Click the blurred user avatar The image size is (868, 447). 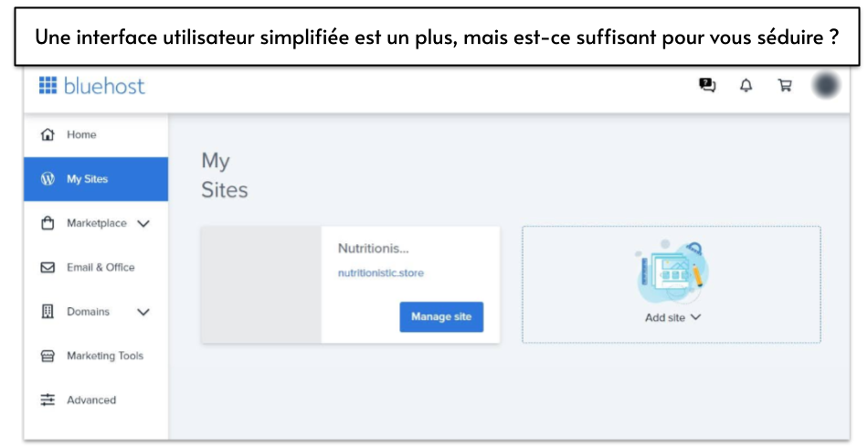[826, 86]
